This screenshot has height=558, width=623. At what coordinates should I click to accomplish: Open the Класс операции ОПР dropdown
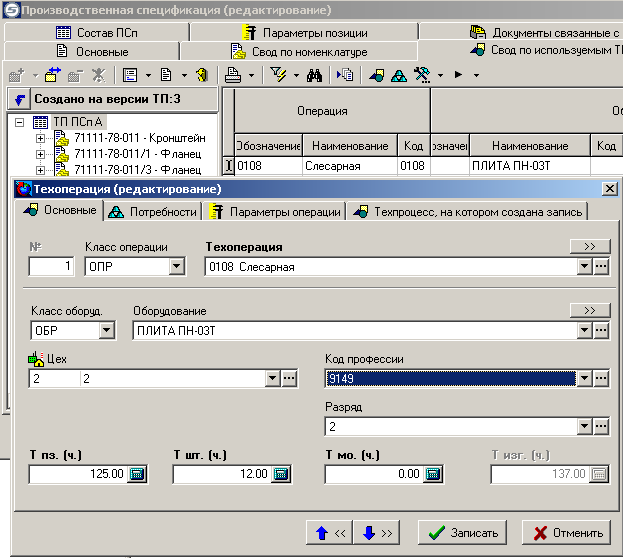point(177,267)
